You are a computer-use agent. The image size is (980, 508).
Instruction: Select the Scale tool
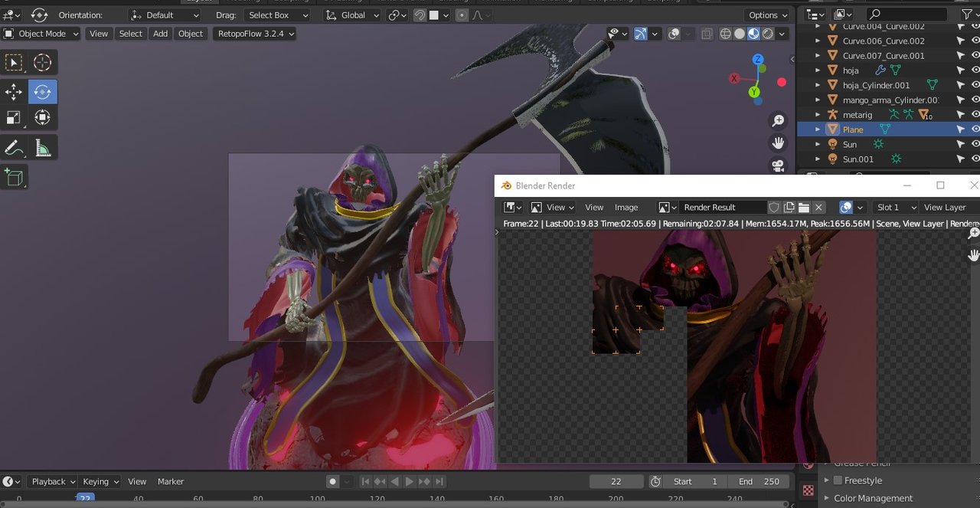(x=14, y=117)
